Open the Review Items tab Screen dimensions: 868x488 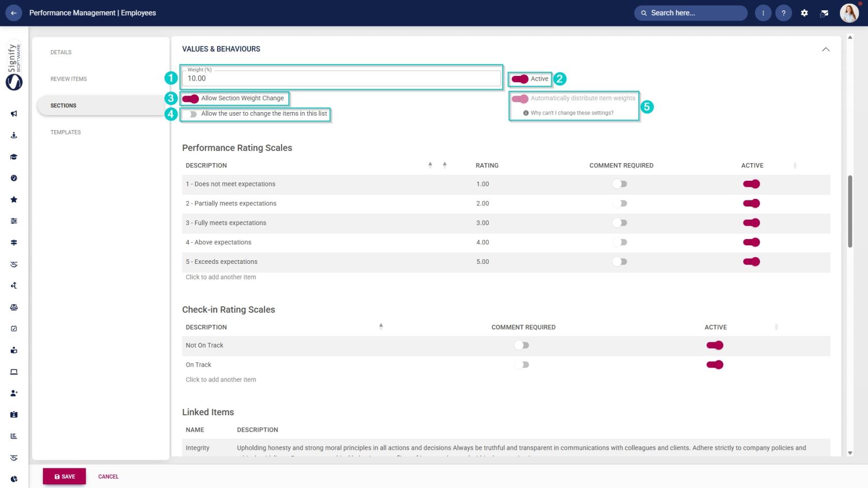click(69, 79)
